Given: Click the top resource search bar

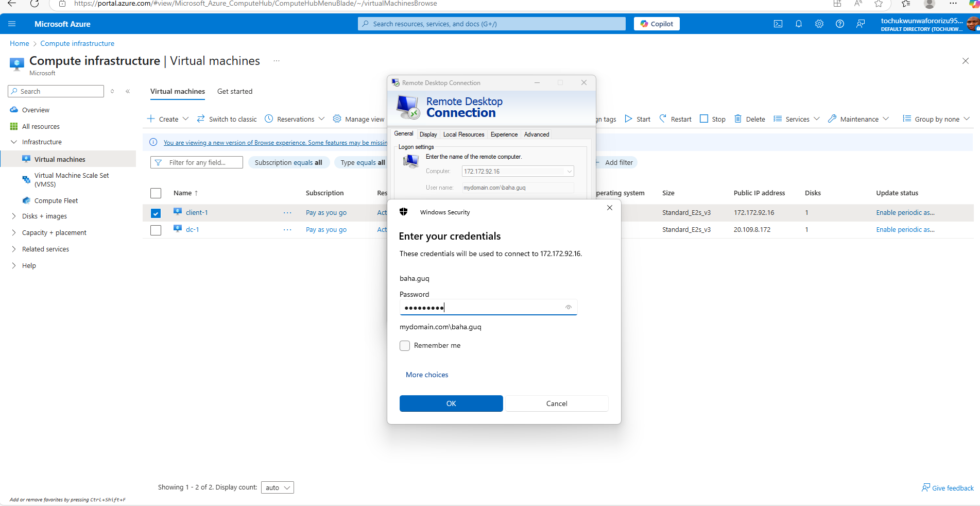Looking at the screenshot, I should (x=492, y=24).
